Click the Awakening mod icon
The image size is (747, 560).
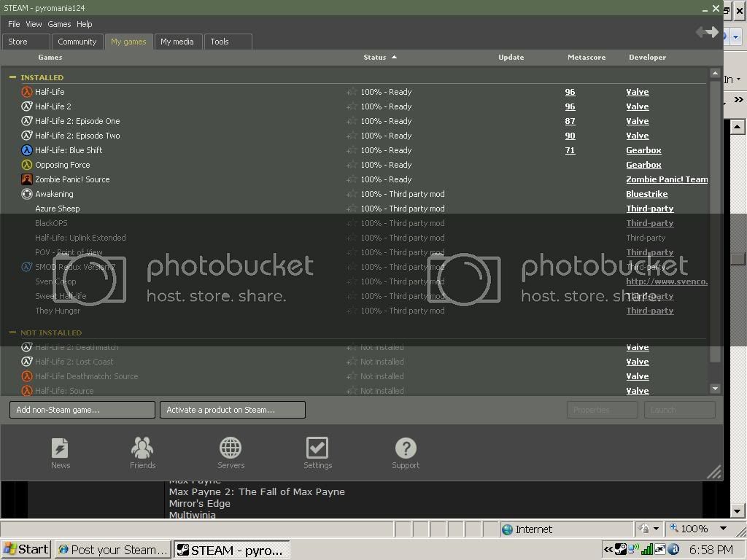pos(27,194)
